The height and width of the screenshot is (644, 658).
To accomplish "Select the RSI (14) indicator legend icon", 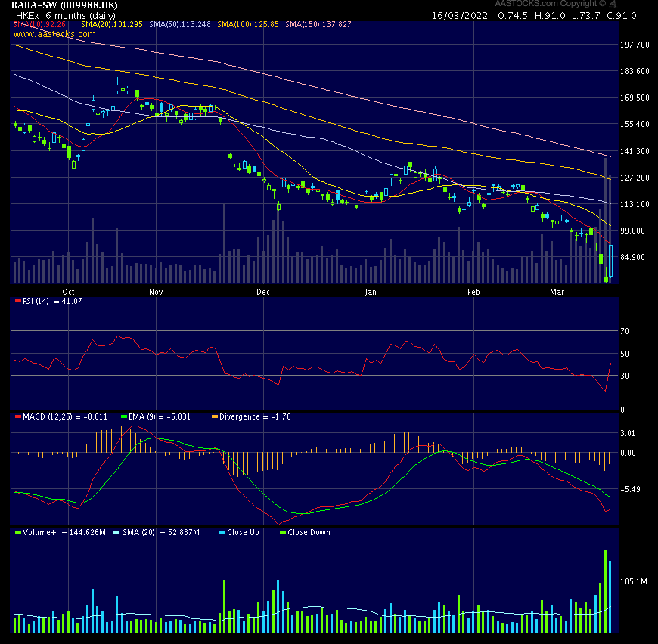I will click(19, 301).
